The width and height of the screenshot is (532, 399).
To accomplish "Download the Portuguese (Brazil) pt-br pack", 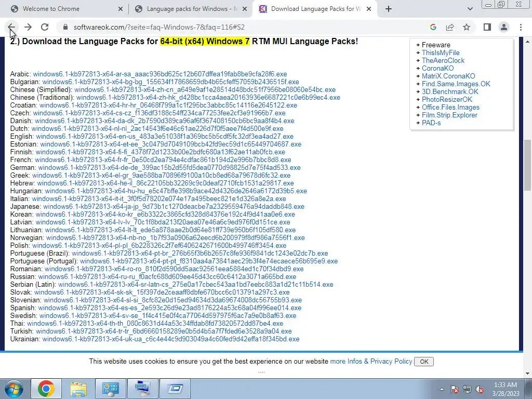I will coord(200,254).
